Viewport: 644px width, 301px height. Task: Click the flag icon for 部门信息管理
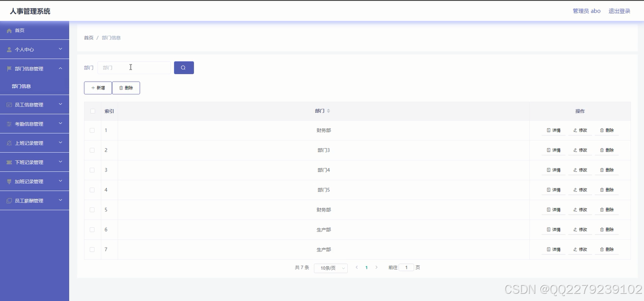(x=9, y=68)
